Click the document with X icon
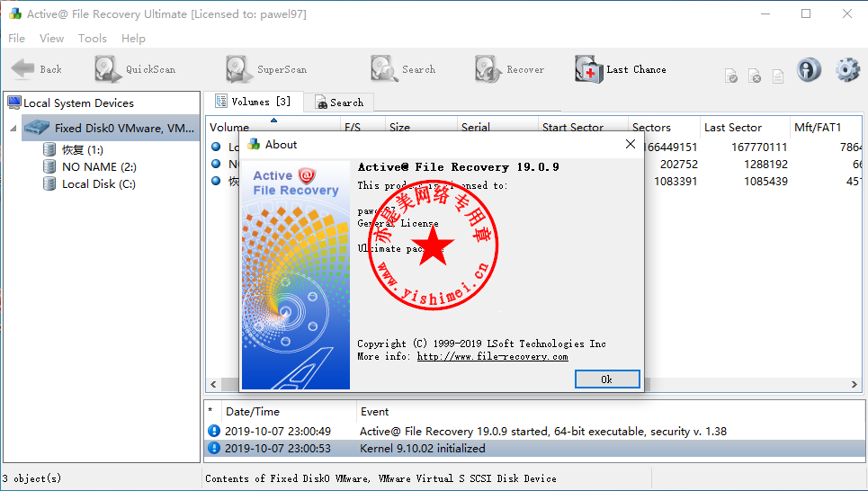The height and width of the screenshot is (491, 868). tap(755, 76)
